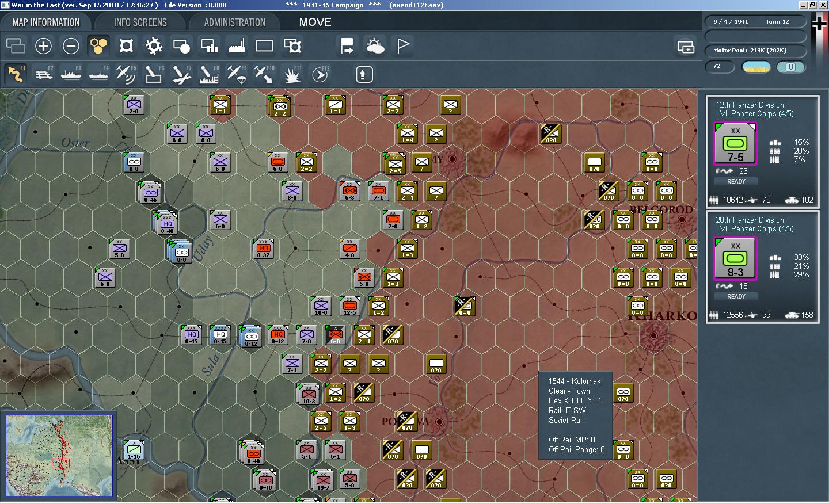Screen dimensions: 829x504
Task: Select the 19-7 unit stack on the map
Action: [322, 480]
